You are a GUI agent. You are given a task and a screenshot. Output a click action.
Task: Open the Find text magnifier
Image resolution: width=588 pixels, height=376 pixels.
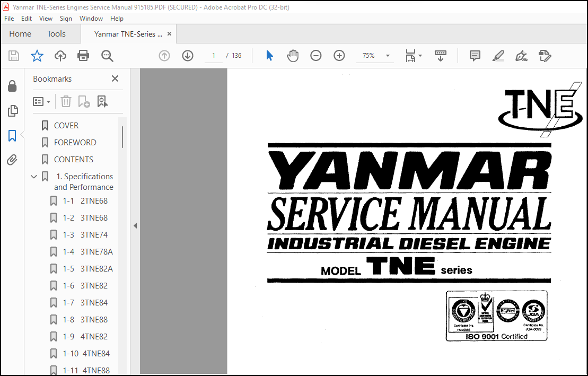[x=107, y=56]
